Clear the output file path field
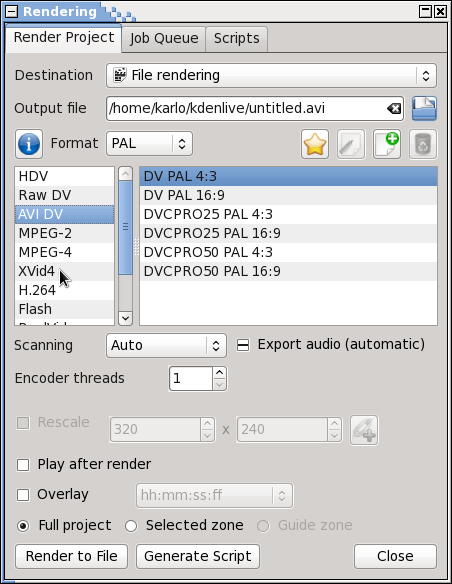The height and width of the screenshot is (584, 452). [394, 109]
